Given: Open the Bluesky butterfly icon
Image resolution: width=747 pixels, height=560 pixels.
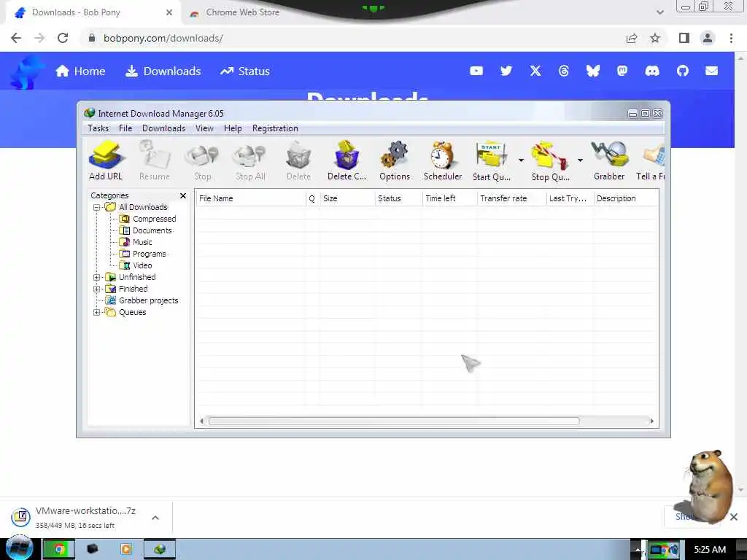Looking at the screenshot, I should coord(592,71).
